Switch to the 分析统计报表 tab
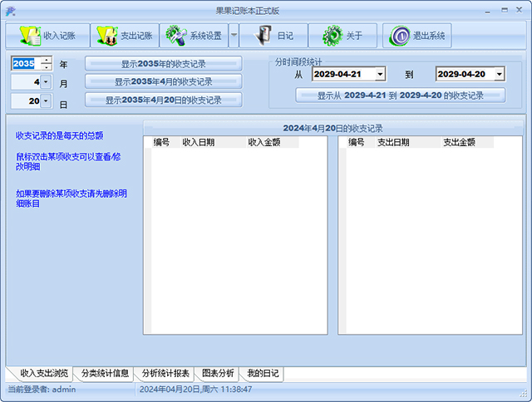The image size is (532, 402). (x=165, y=373)
